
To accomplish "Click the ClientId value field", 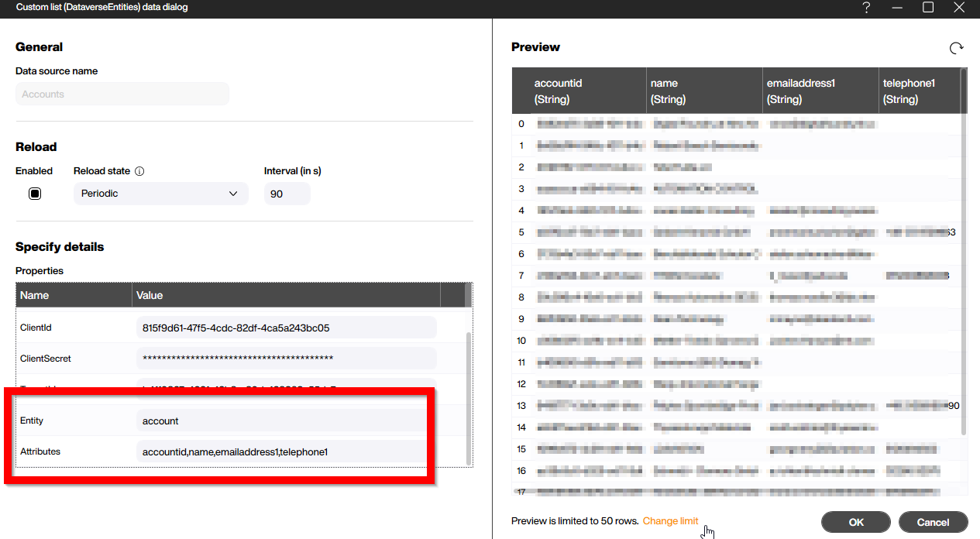I will click(x=287, y=327).
